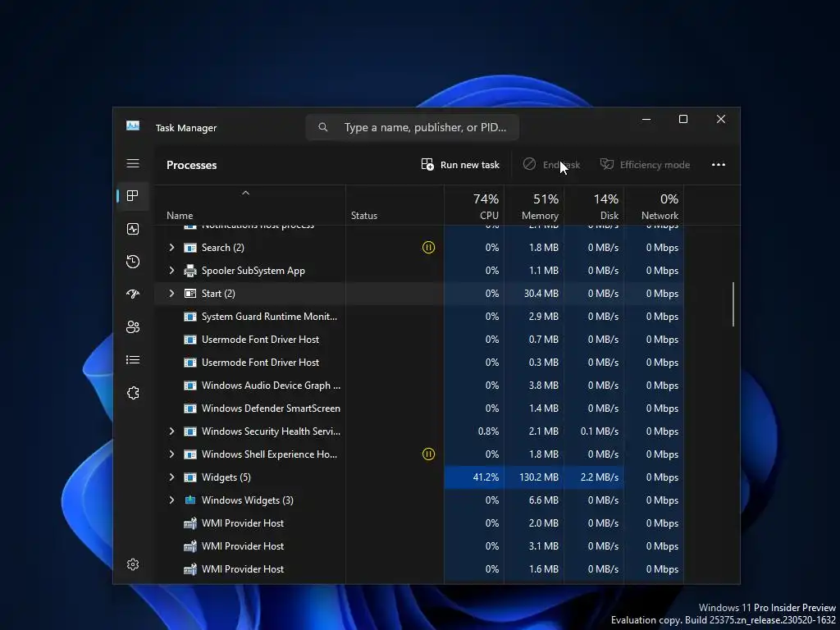The width and height of the screenshot is (840, 630).
Task: Expand Windows Shell Experience Host group
Action: tap(171, 454)
